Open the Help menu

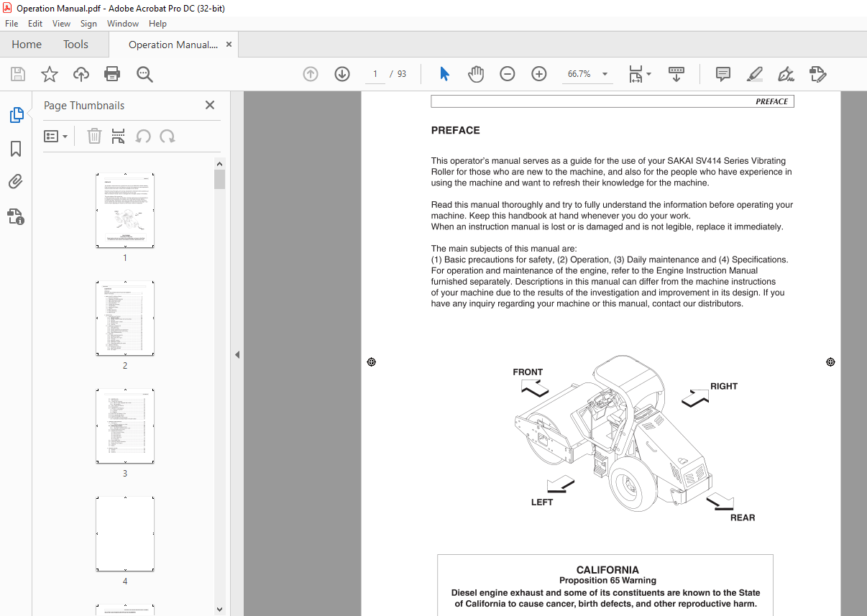click(x=157, y=24)
